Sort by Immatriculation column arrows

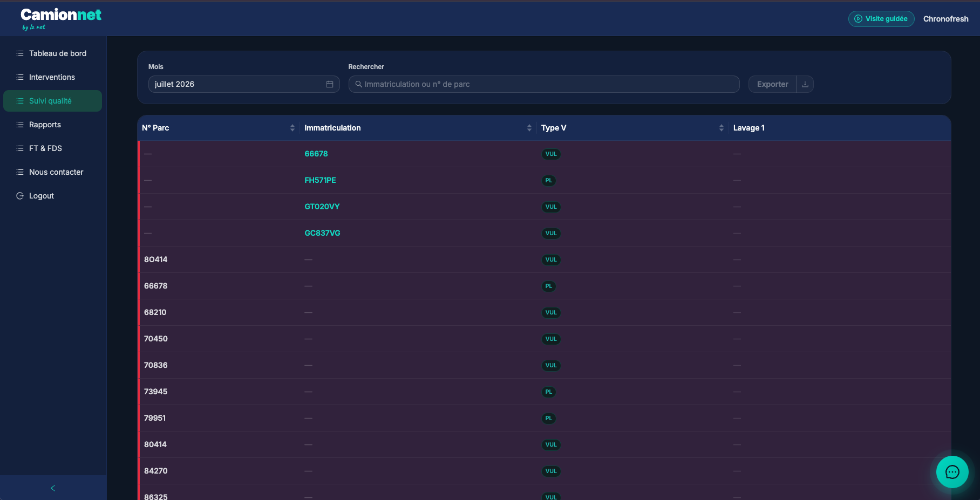pyautogui.click(x=529, y=128)
